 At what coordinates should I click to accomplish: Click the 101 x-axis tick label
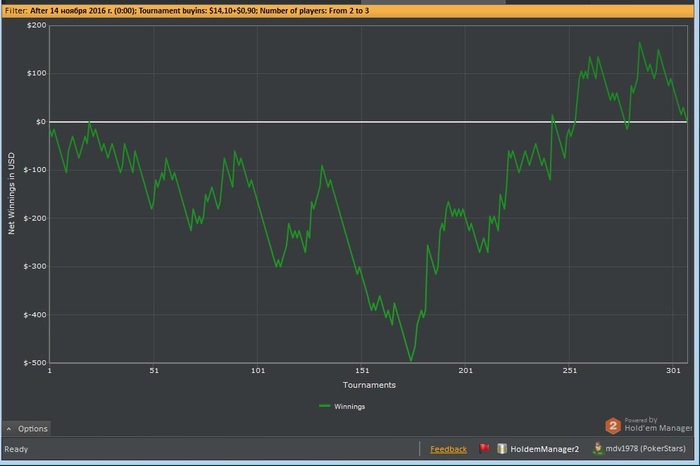pyautogui.click(x=258, y=370)
